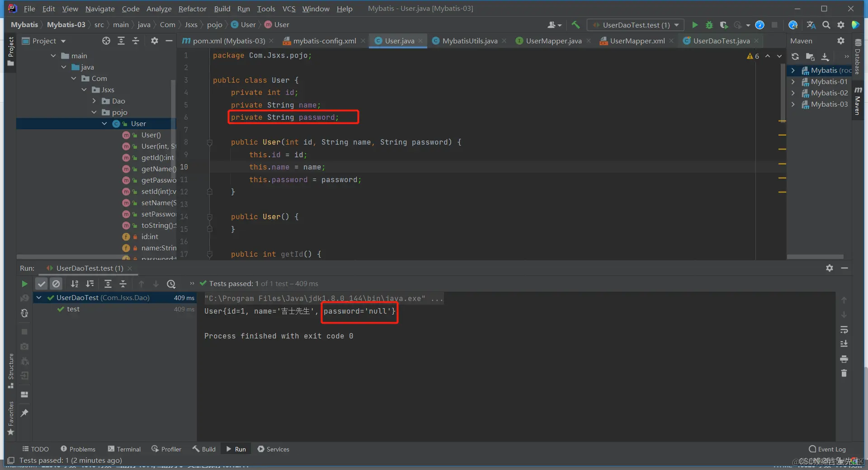Open the Event Log

point(827,449)
